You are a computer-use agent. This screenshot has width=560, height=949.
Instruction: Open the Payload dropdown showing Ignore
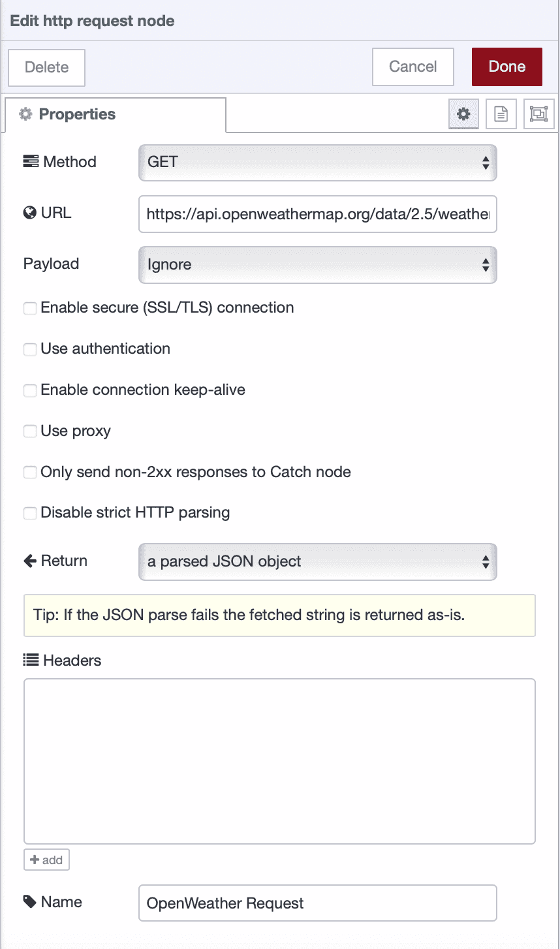(x=318, y=265)
